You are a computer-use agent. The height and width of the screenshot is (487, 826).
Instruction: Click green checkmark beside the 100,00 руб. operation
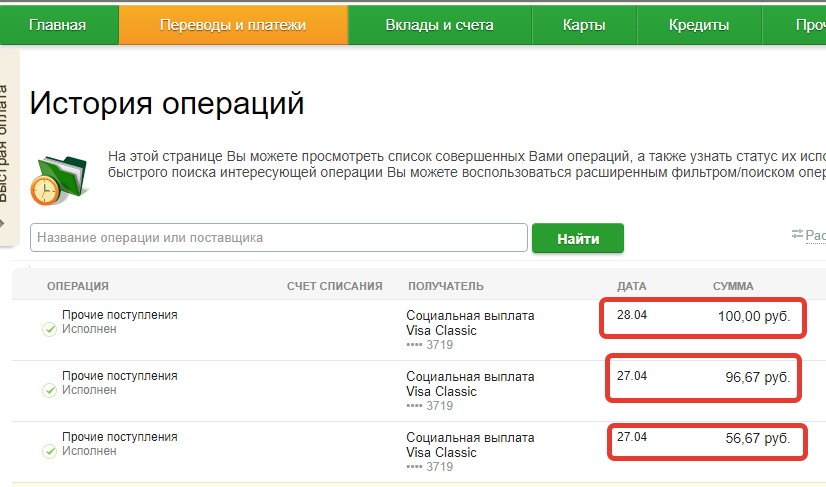[49, 329]
